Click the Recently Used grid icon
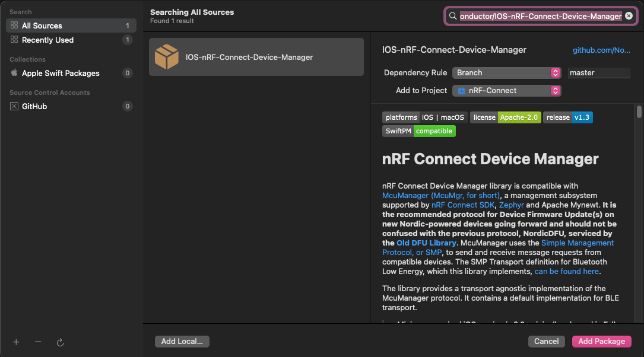The width and height of the screenshot is (644, 357). 14,39
